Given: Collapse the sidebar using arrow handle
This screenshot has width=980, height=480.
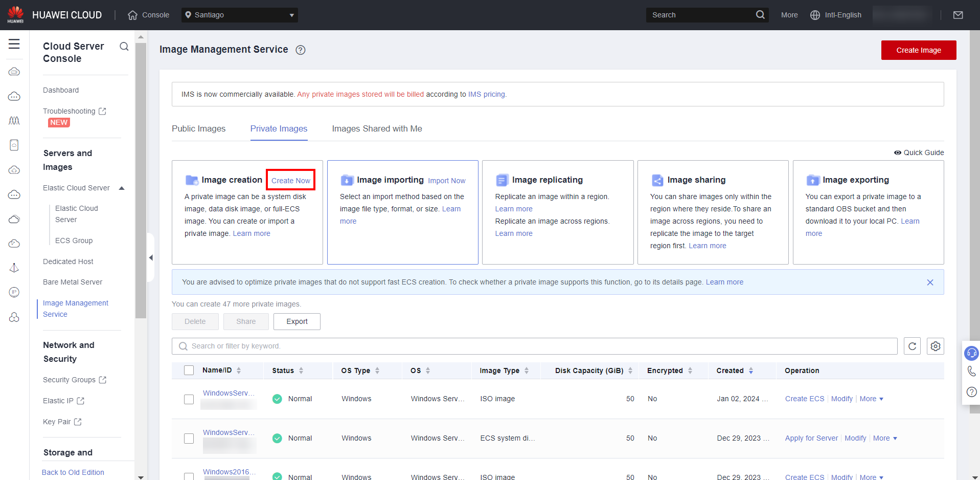Looking at the screenshot, I should tap(151, 257).
